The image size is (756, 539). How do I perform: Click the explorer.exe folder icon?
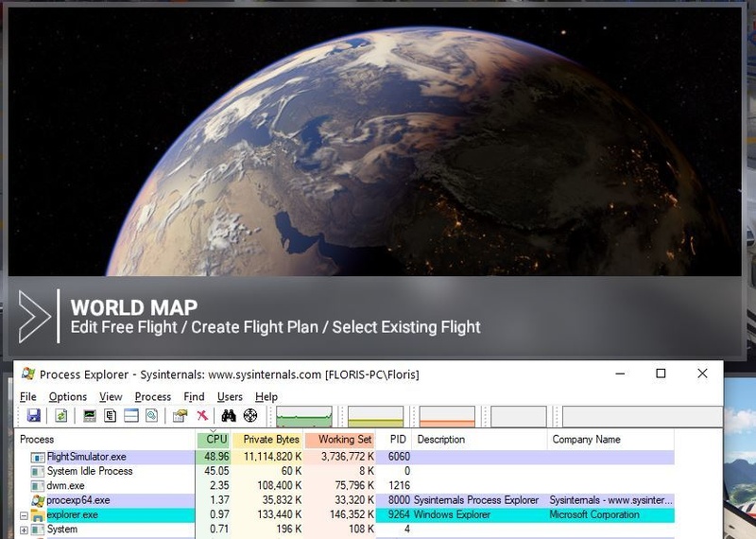point(38,514)
